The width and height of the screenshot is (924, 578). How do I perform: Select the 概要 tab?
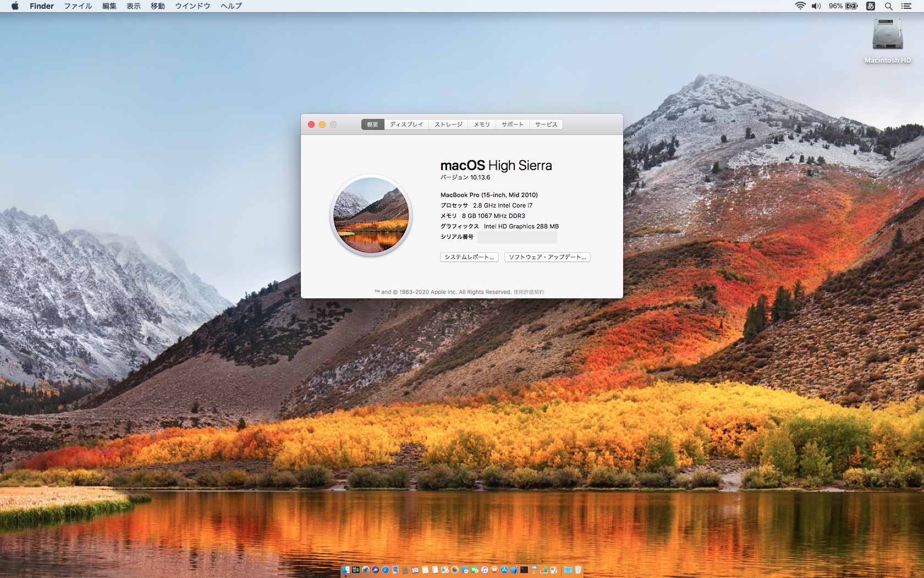click(373, 124)
